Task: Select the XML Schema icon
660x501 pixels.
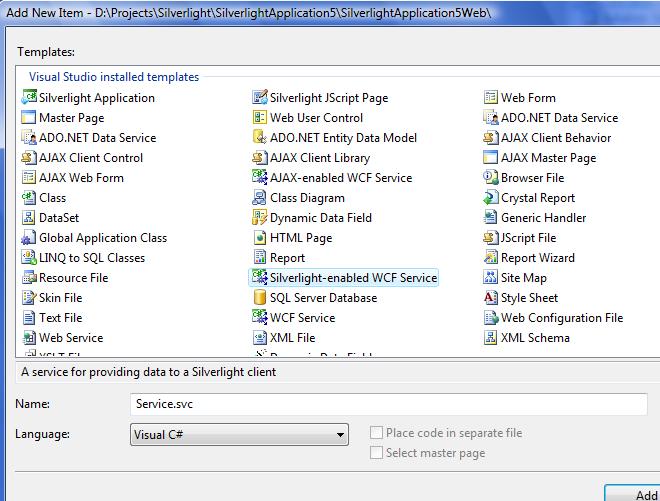Action: point(491,338)
